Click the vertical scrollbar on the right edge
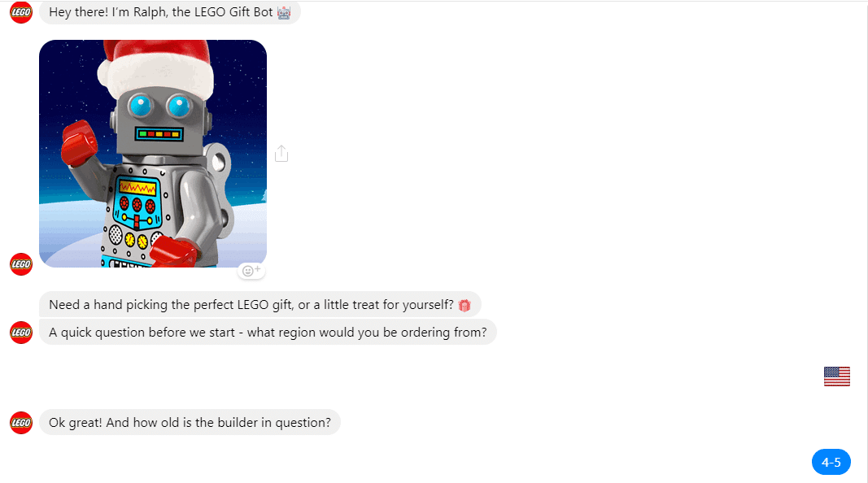Screen dimensions: 868x483 [x=866, y=241]
